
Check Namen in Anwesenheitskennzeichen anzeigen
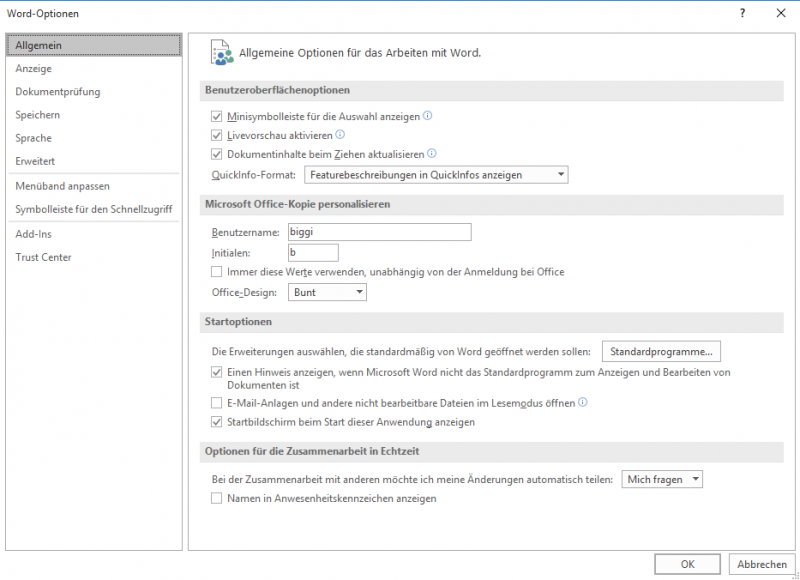click(216, 498)
